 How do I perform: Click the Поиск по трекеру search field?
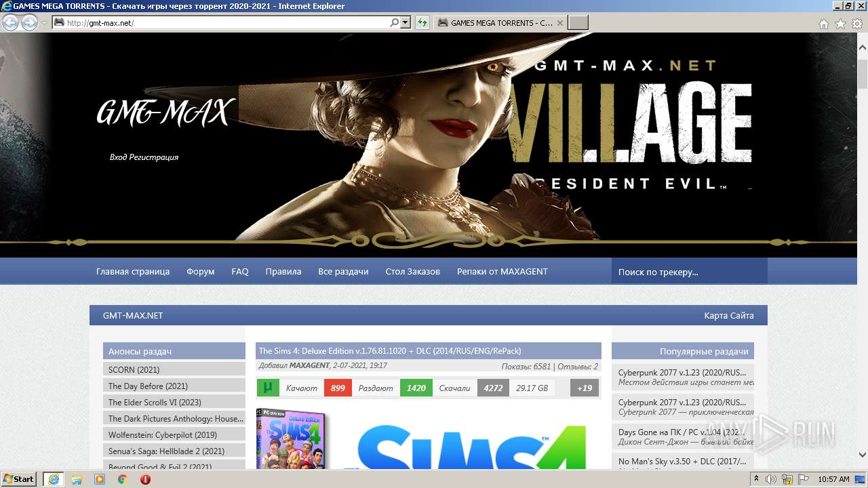[690, 271]
